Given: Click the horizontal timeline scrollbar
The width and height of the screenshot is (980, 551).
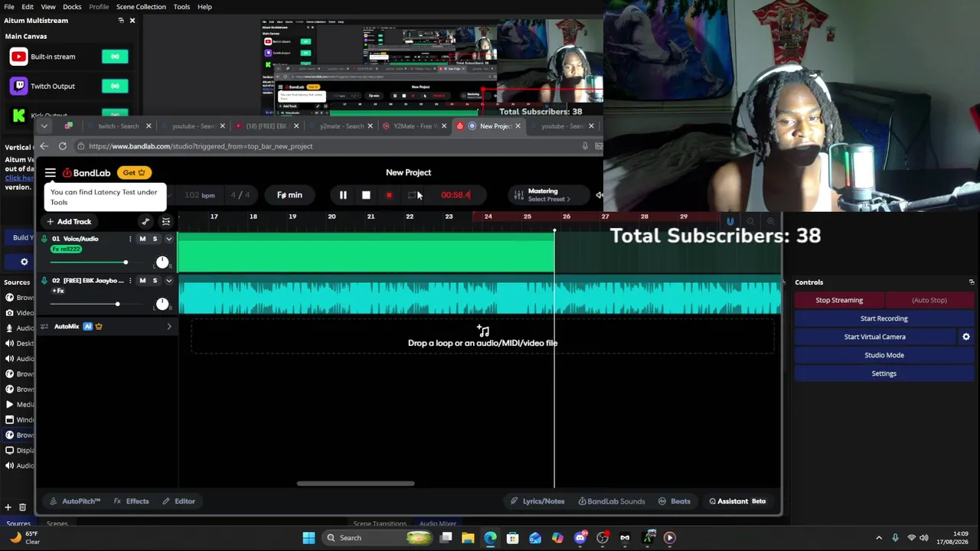Looking at the screenshot, I should 355,484.
